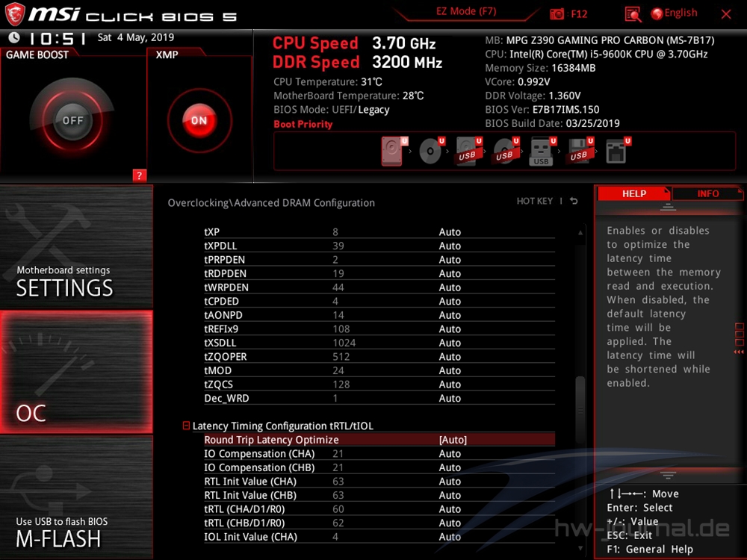
Task: Select the tXPDLL Auto value field
Action: pos(450,246)
